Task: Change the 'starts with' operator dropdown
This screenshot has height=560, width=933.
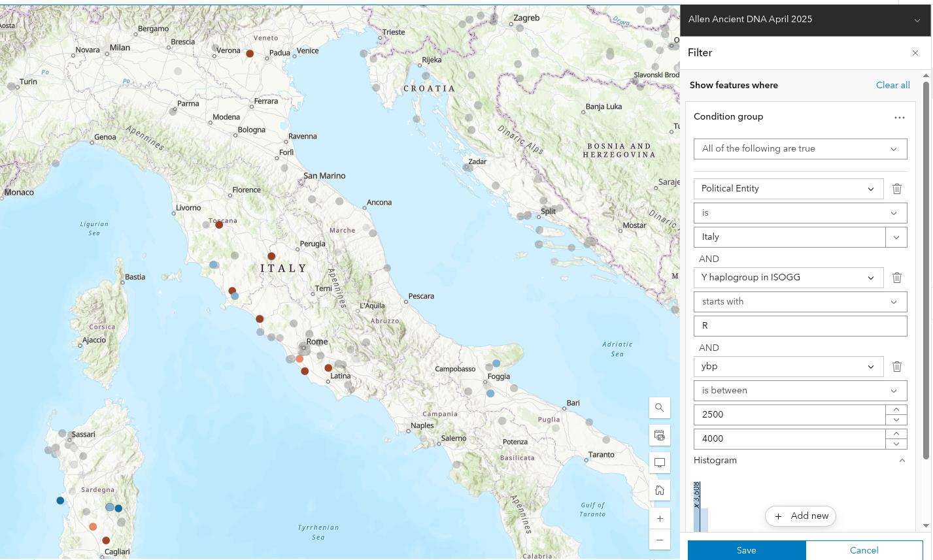Action: click(x=800, y=302)
